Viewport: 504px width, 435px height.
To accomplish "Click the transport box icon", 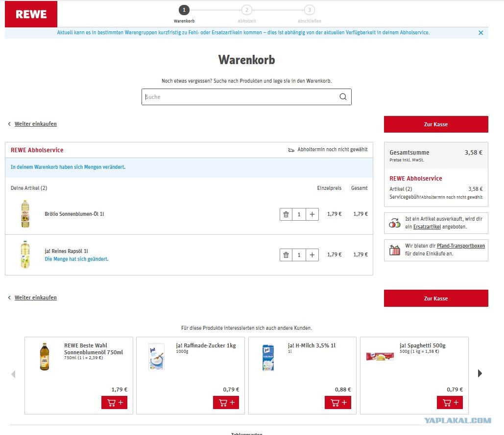I will tap(395, 250).
